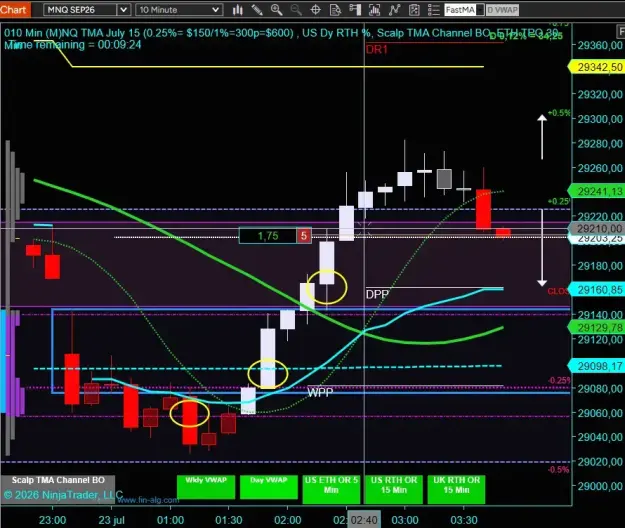625x528 pixels.
Task: Click the red CLOS label
Action: (558, 291)
